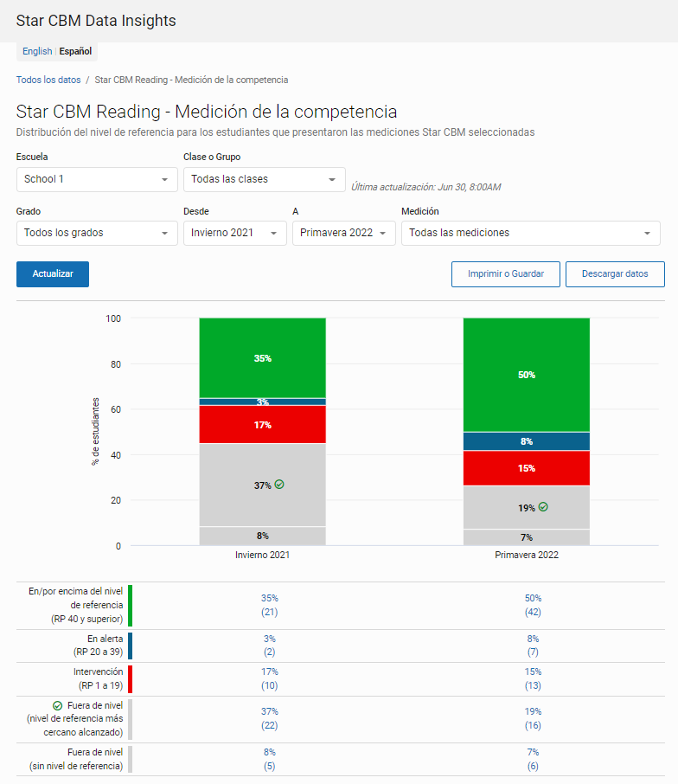This screenshot has width=678, height=784.
Task: Click the Primavera 2022 axis label
Action: (x=527, y=555)
